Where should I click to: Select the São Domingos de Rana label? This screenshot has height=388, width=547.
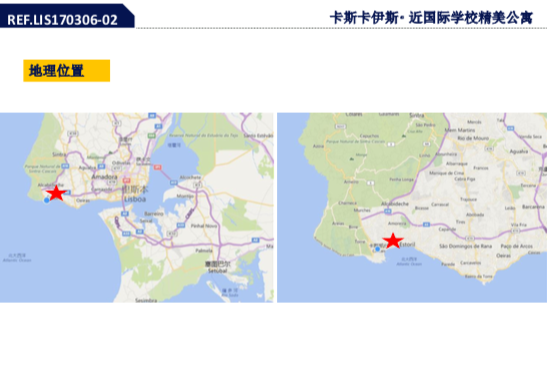465,246
